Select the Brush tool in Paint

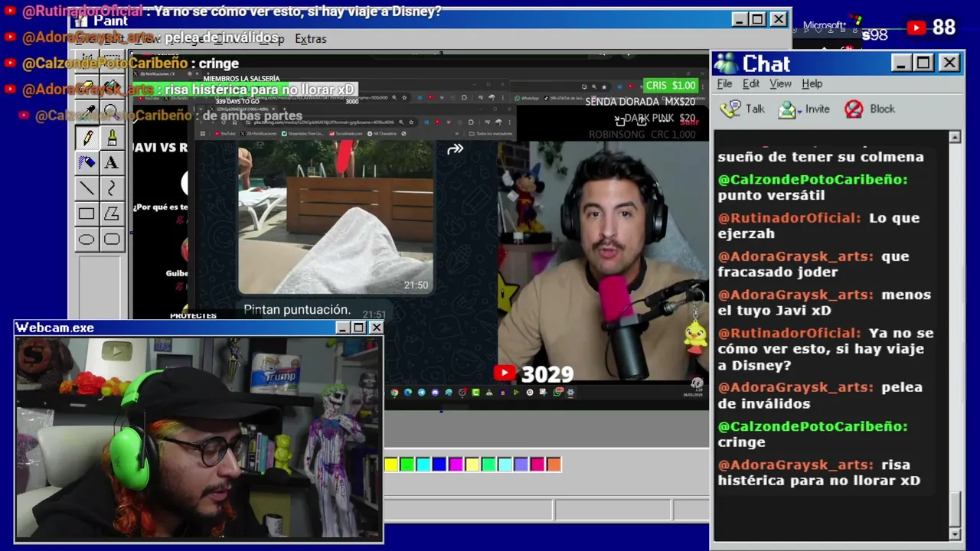click(x=112, y=138)
